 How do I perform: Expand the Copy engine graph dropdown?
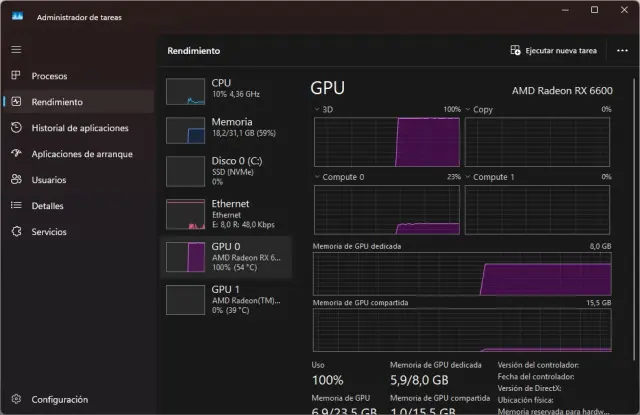pos(468,109)
